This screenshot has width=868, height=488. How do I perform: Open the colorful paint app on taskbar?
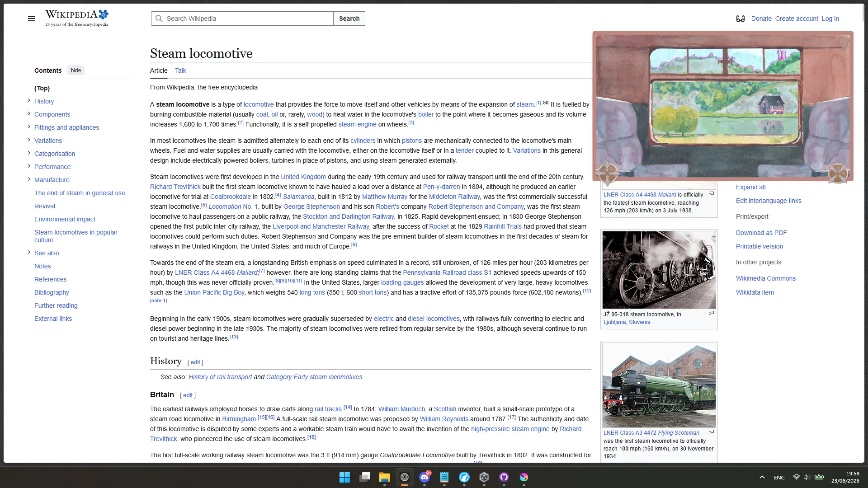[524, 477]
